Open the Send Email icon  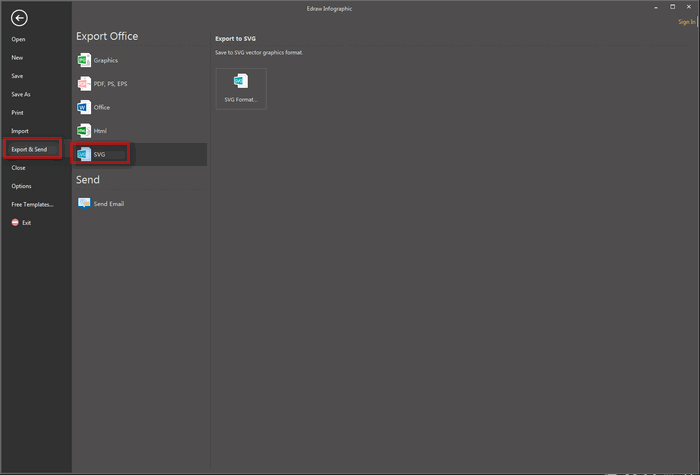pos(84,203)
